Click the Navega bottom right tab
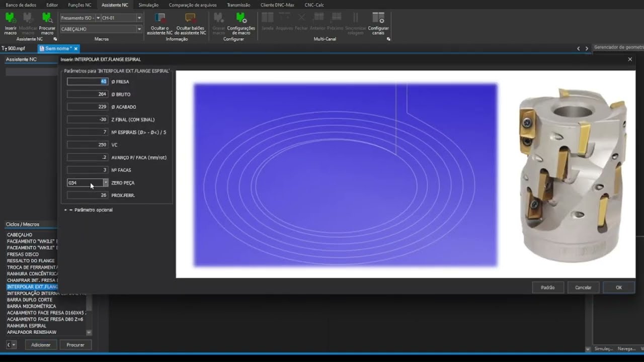The height and width of the screenshot is (362, 644). click(626, 348)
